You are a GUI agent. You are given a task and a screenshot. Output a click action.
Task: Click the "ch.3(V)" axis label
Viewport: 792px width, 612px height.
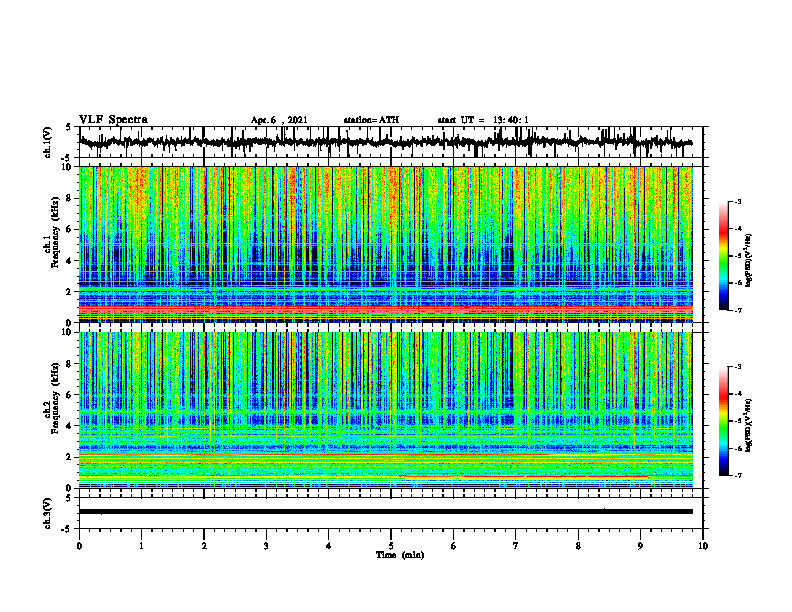(48, 513)
